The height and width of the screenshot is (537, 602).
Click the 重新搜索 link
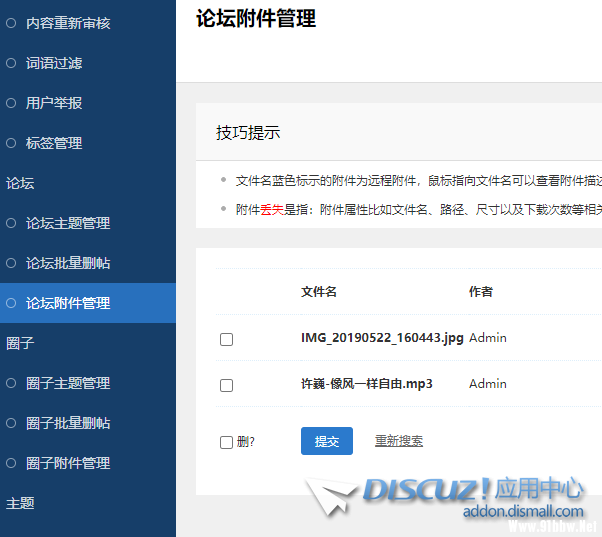[398, 441]
